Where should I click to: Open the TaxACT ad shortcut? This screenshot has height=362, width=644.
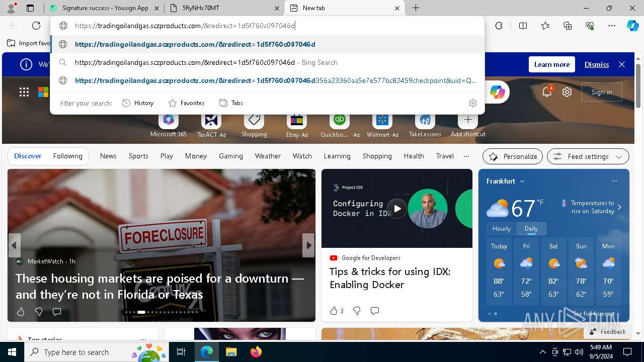(211, 125)
